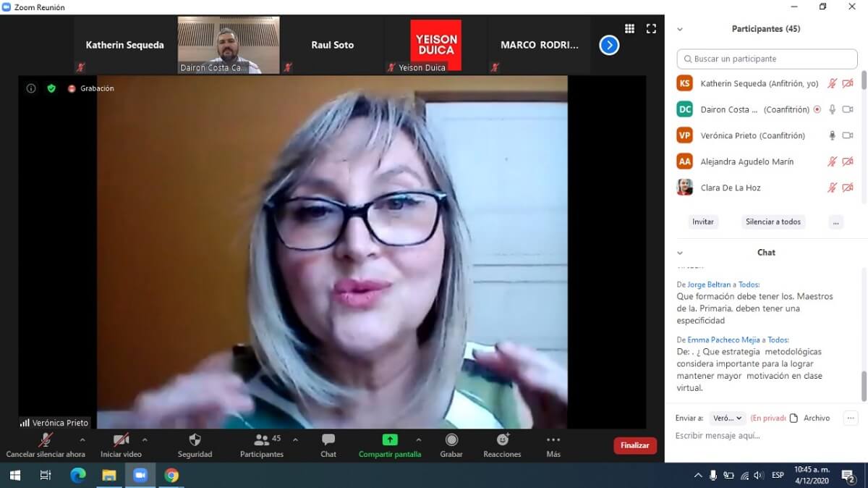
Task: Open the Chat panel icon
Action: pos(328,440)
